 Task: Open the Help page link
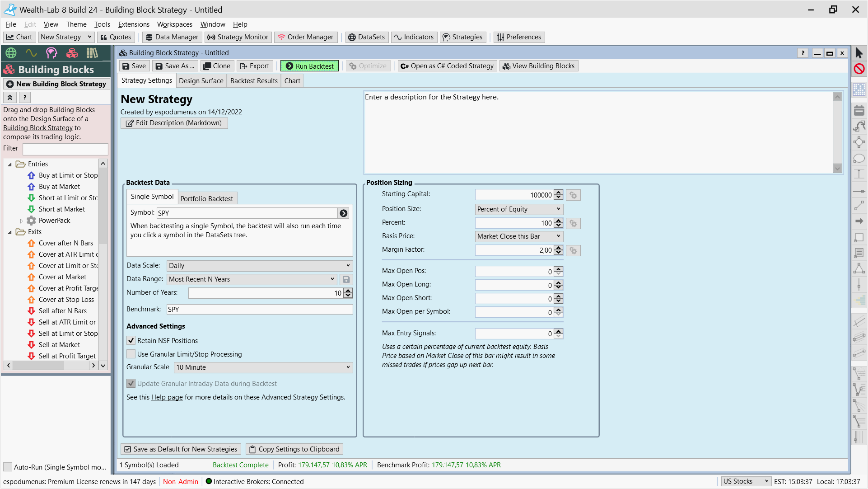167,397
